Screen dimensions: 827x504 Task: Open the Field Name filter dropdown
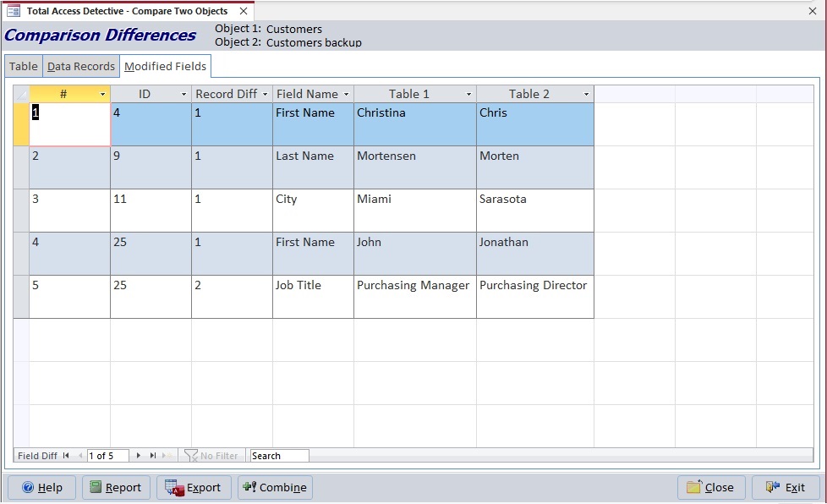348,94
